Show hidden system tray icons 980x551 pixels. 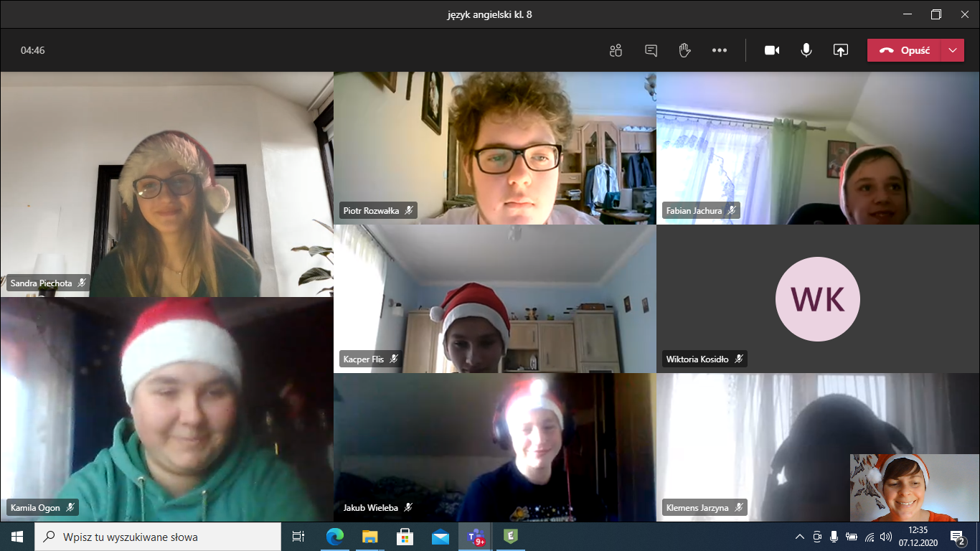(x=800, y=537)
